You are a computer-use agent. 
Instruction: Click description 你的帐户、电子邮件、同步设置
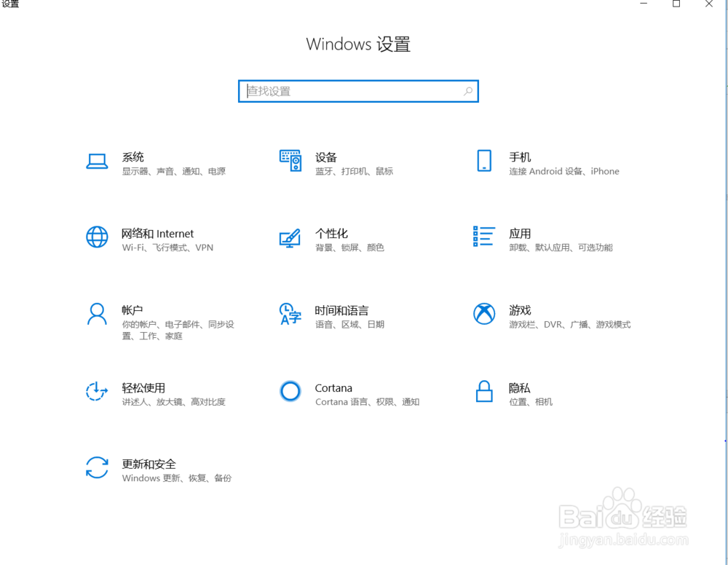[178, 330]
